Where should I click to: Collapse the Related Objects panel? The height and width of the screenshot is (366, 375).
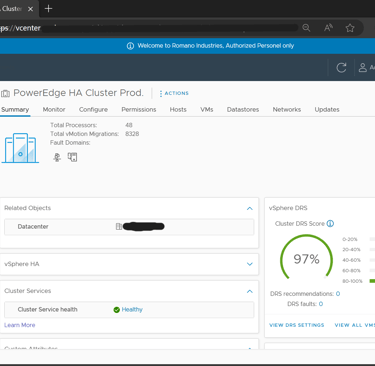pyautogui.click(x=250, y=208)
